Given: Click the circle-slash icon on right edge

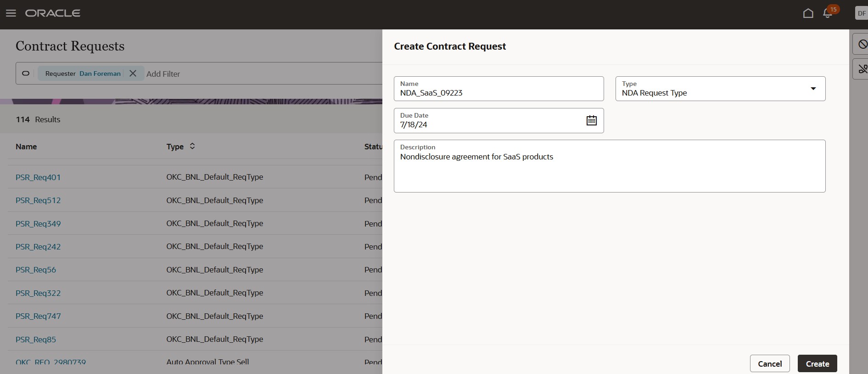Looking at the screenshot, I should [x=862, y=44].
